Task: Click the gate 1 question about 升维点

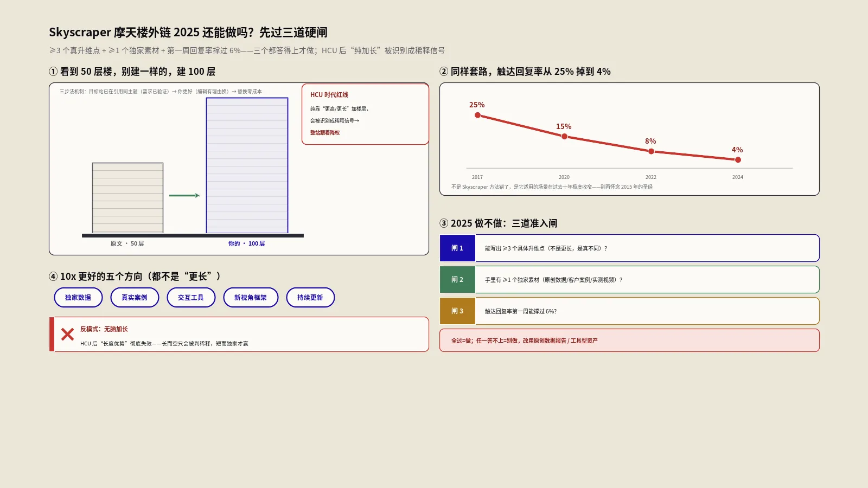Action: coord(546,248)
